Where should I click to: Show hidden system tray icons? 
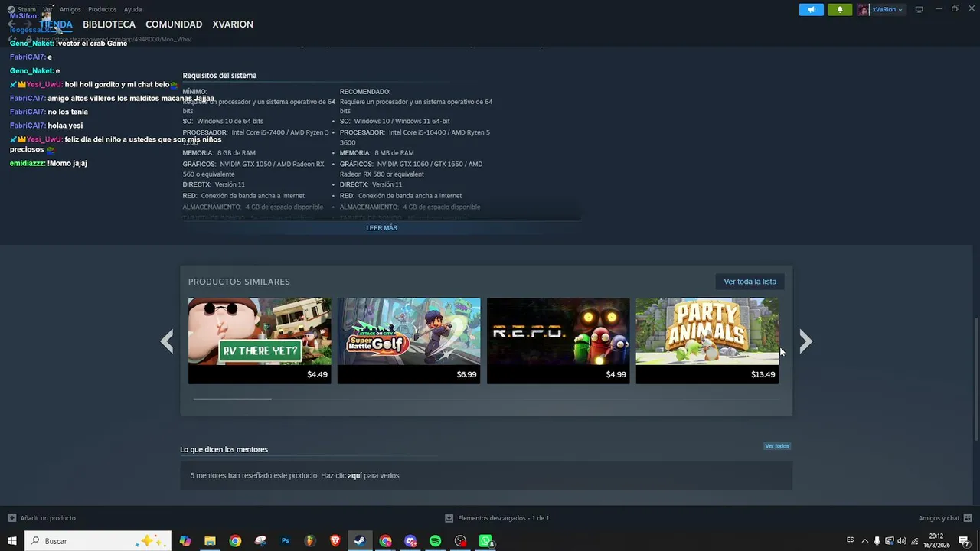(x=865, y=541)
